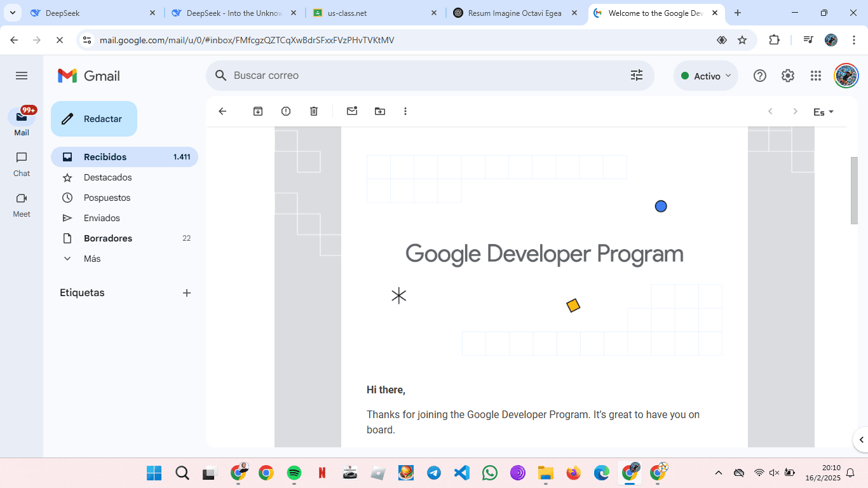
Task: Open the Chrome profile avatar in the toolbar
Action: [x=831, y=40]
